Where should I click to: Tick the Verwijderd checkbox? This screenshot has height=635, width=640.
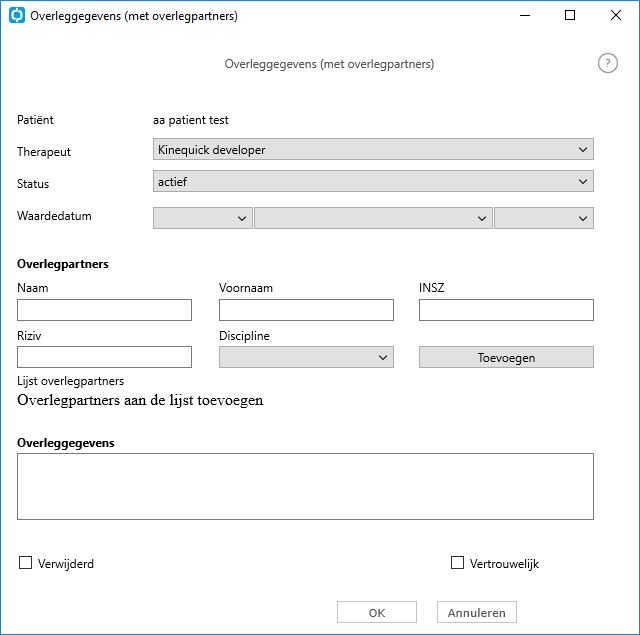(25, 563)
